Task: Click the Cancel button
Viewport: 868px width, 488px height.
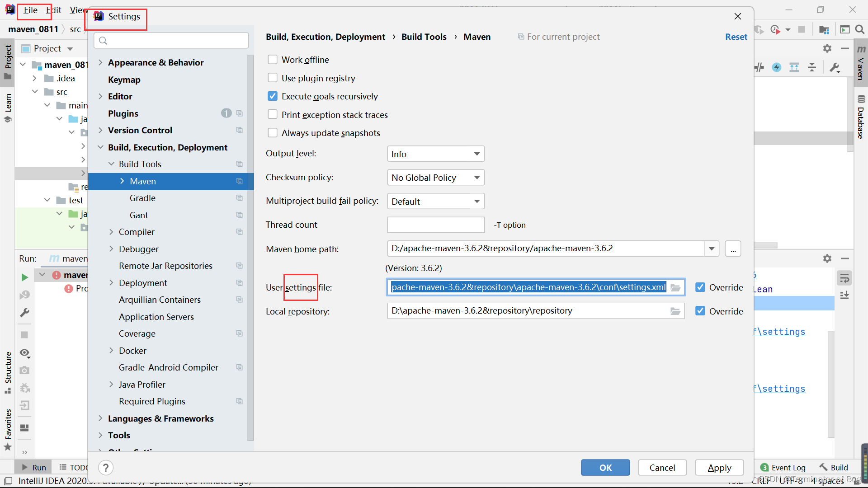Action: coord(662,468)
